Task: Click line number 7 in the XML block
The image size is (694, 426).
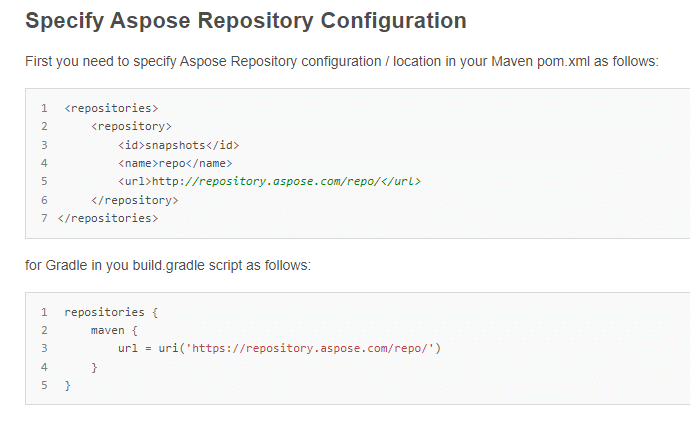Action: coord(45,218)
